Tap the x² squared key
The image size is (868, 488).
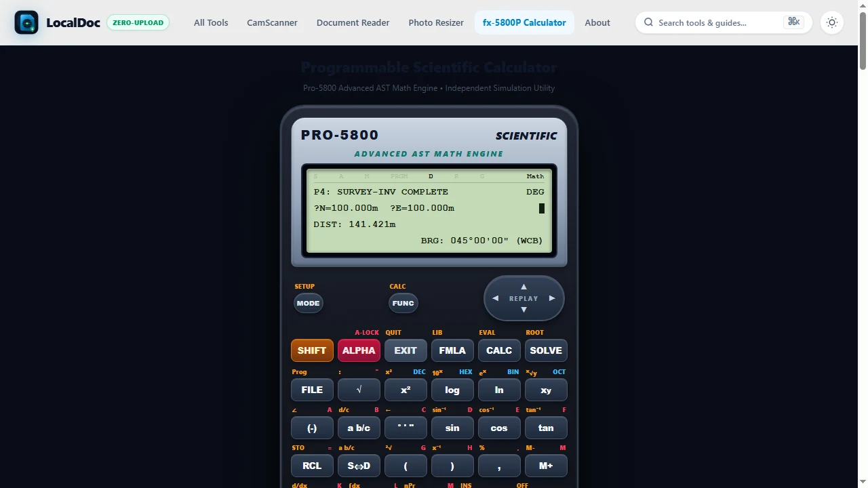[x=406, y=390]
